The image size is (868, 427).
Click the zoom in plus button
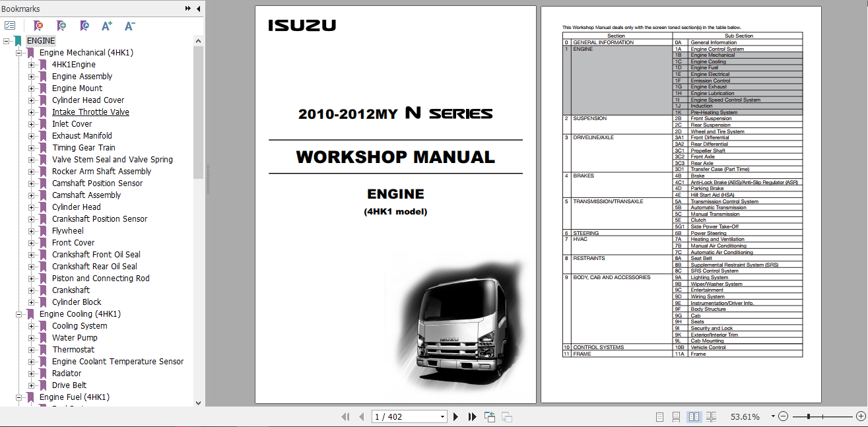click(860, 416)
